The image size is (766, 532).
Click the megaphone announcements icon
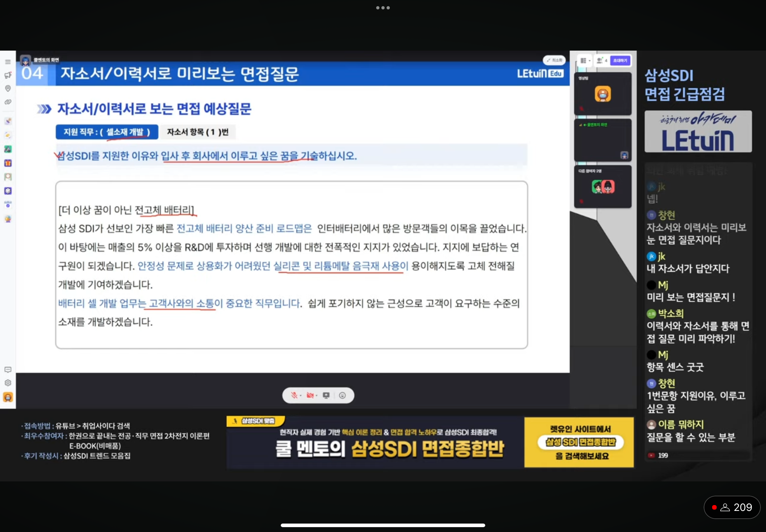[8, 75]
